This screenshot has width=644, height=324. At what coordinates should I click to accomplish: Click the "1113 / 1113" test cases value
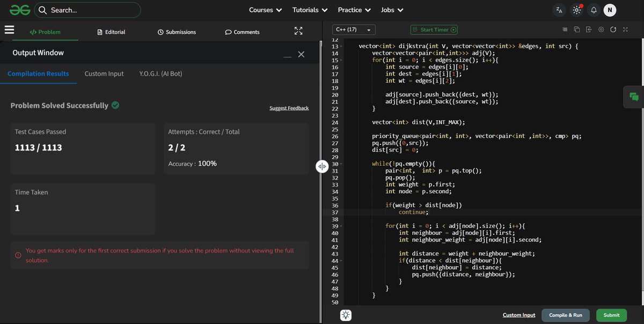pyautogui.click(x=38, y=148)
